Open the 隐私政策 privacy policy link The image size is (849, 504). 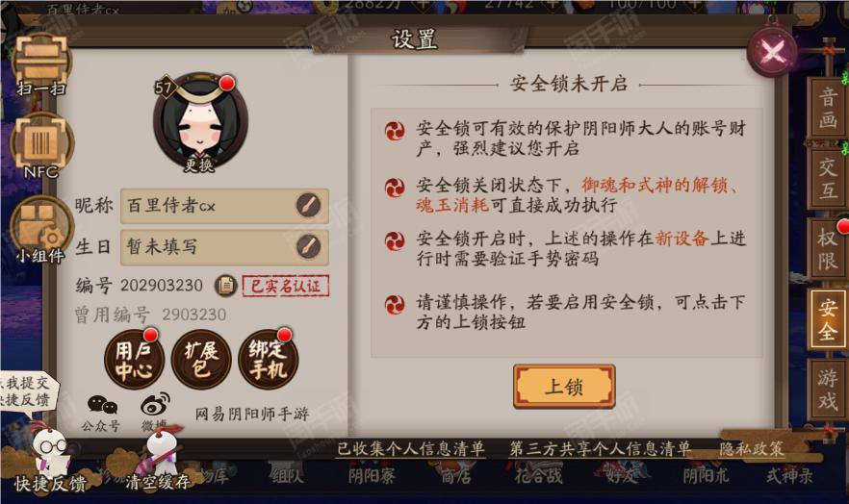pyautogui.click(x=752, y=448)
